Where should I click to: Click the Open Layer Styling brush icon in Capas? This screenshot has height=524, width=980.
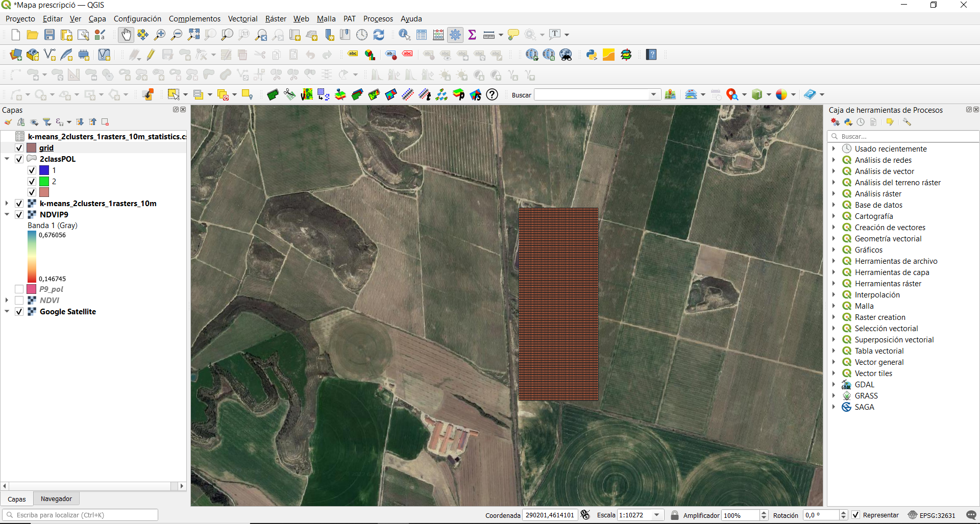(8, 122)
